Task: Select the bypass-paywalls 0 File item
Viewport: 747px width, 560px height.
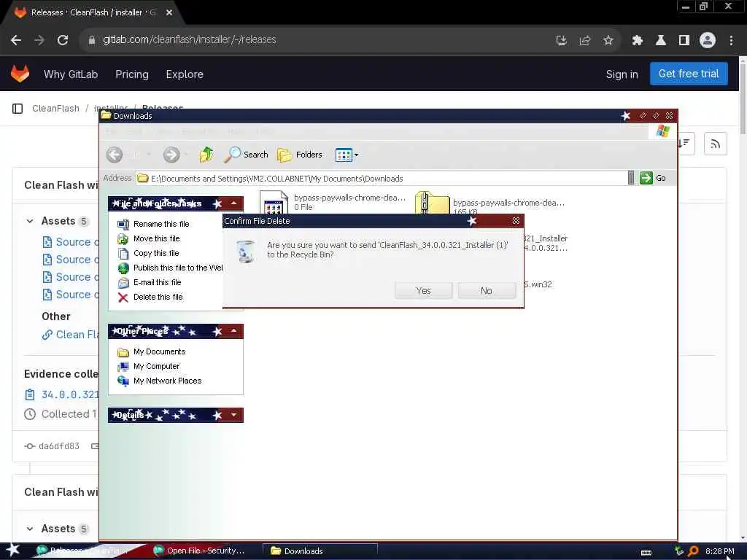Action: pos(333,203)
